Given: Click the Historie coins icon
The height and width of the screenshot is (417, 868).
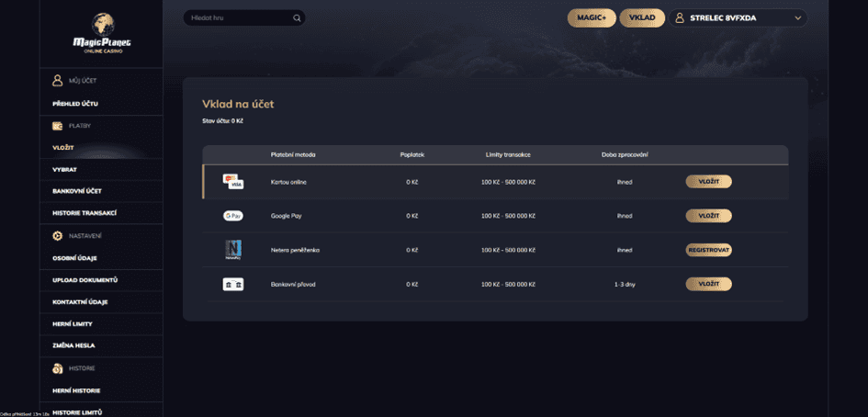Looking at the screenshot, I should [58, 368].
